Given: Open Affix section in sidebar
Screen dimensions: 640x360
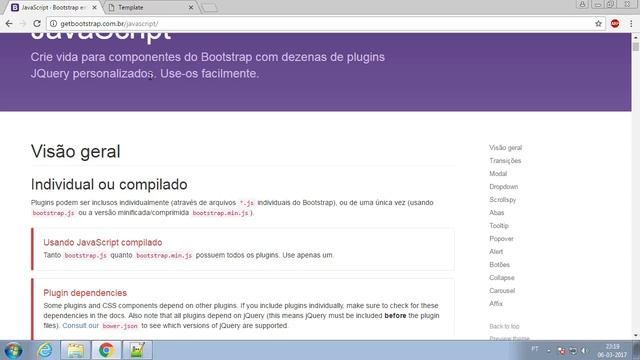Looking at the screenshot, I should point(496,304).
